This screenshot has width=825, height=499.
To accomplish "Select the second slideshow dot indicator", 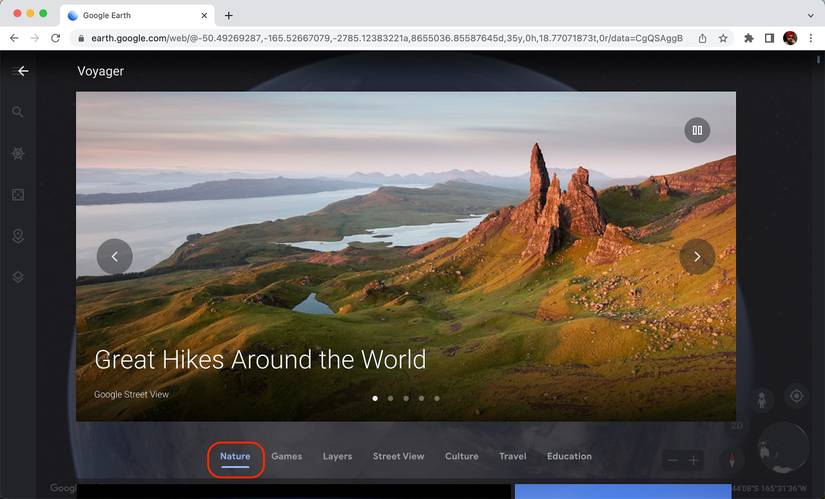I will [x=390, y=398].
